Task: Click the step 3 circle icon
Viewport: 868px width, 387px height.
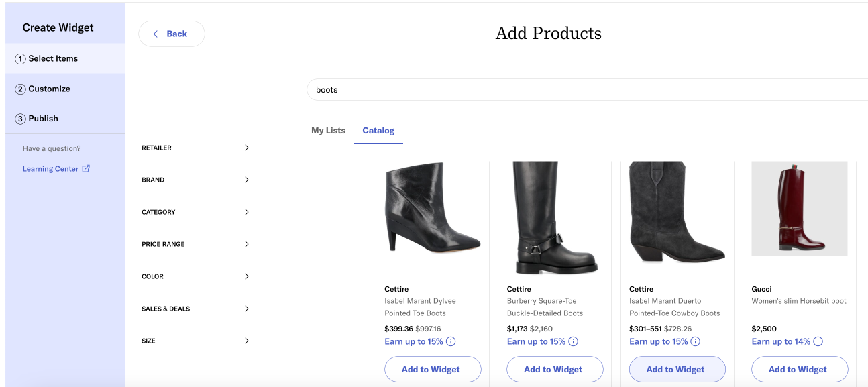Action: click(21, 119)
